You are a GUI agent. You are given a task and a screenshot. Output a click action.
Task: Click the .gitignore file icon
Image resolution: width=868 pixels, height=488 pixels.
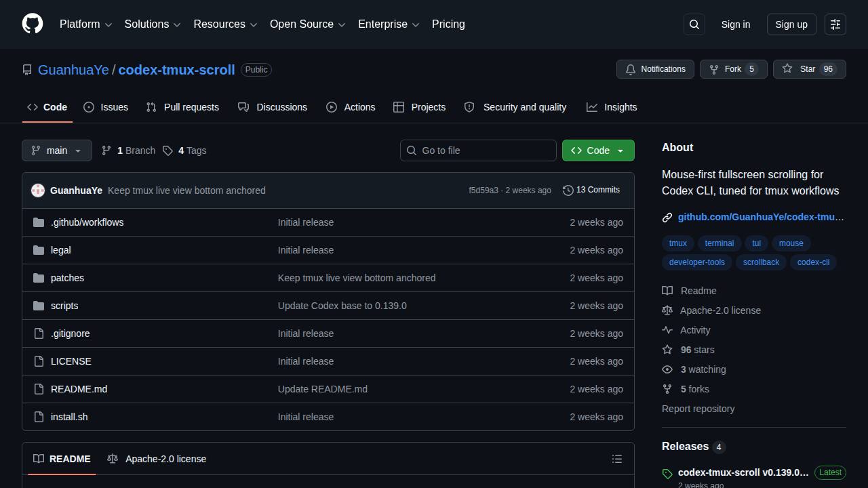[x=39, y=333]
